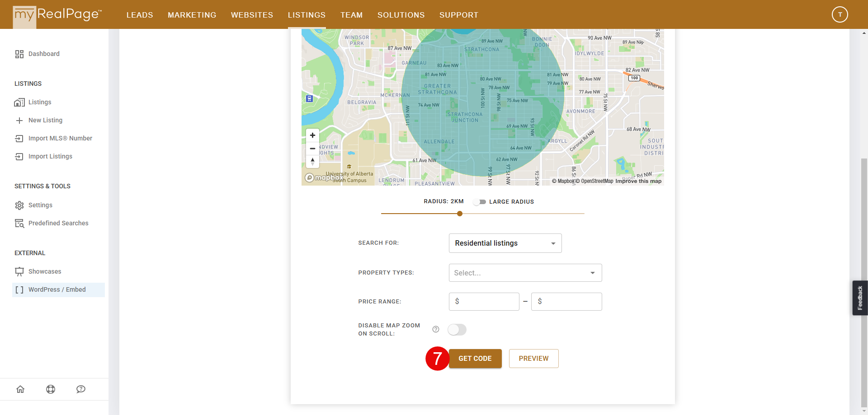Click the help icon beside Disable Map Zoom
The image size is (868, 415).
(436, 329)
